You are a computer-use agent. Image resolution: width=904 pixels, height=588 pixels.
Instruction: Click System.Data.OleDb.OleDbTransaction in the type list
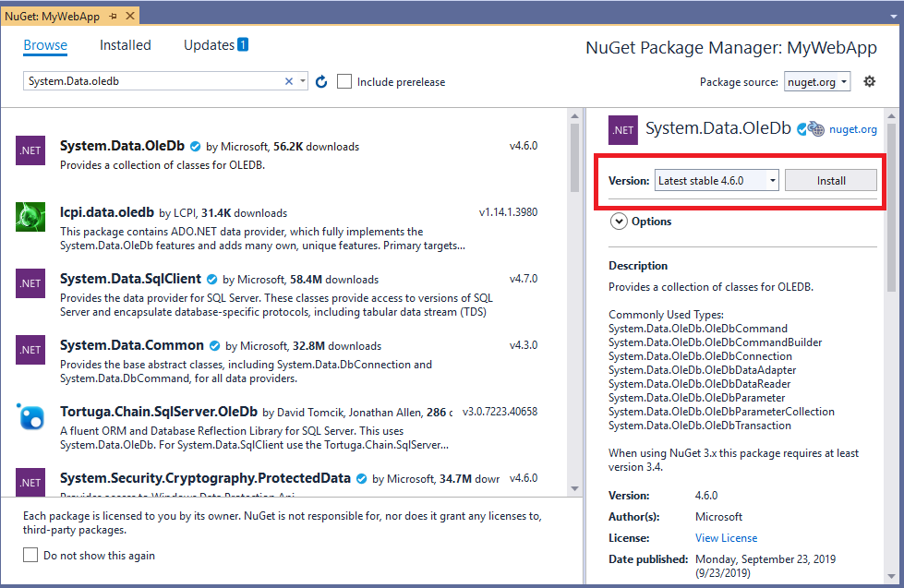click(700, 426)
